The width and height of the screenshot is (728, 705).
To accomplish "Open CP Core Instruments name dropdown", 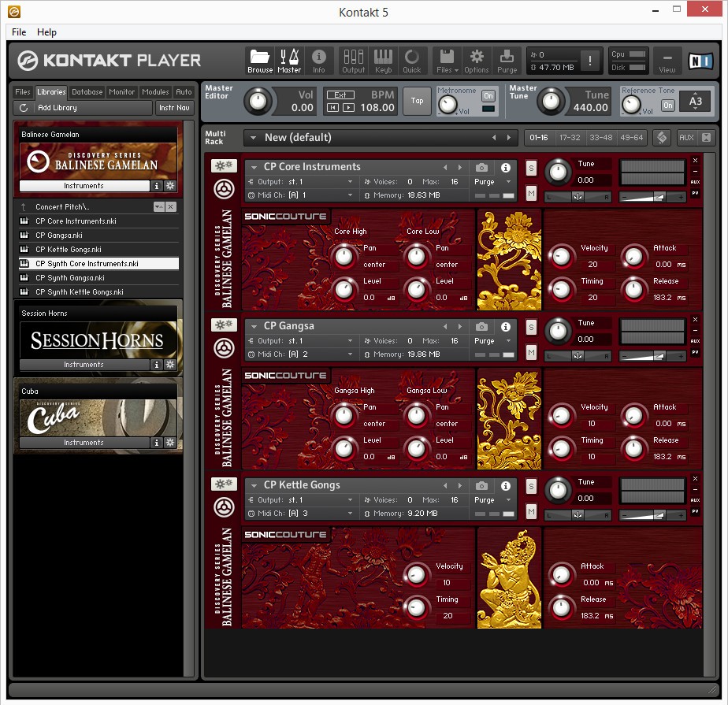I will pos(254,167).
